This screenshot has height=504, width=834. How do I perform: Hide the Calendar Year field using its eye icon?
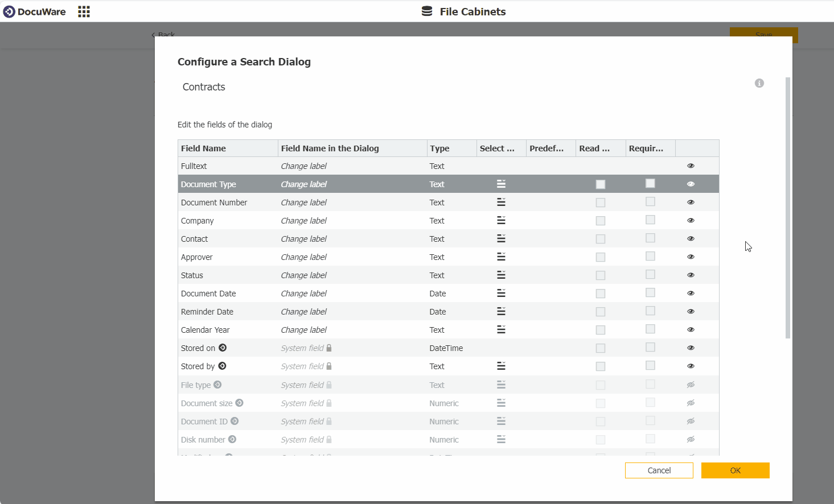point(691,329)
